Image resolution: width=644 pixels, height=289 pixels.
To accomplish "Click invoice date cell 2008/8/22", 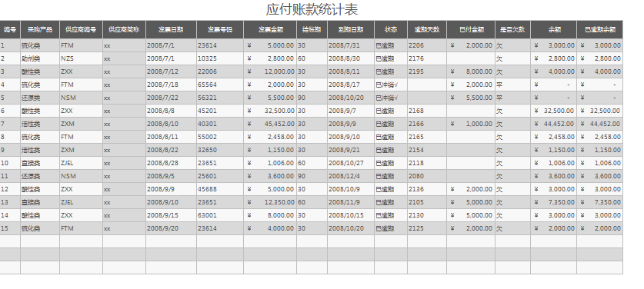I will pos(171,150).
